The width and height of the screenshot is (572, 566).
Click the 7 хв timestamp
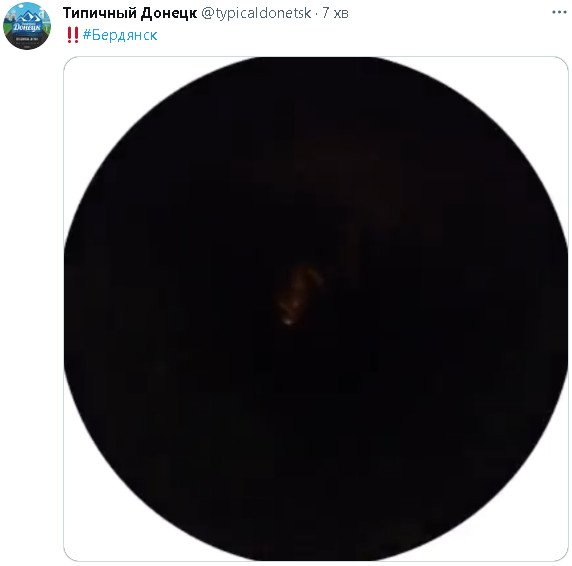coord(335,13)
